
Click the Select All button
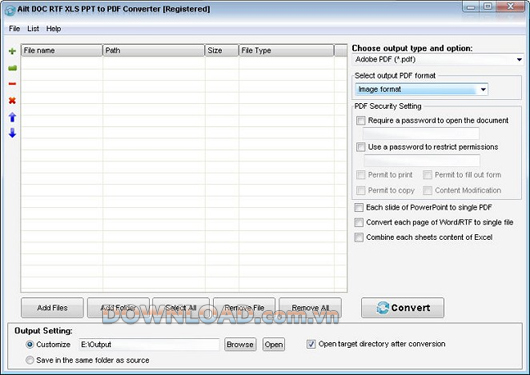[181, 308]
